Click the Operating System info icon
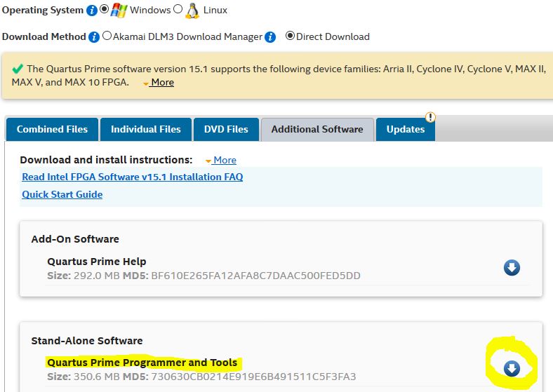 click(x=92, y=11)
